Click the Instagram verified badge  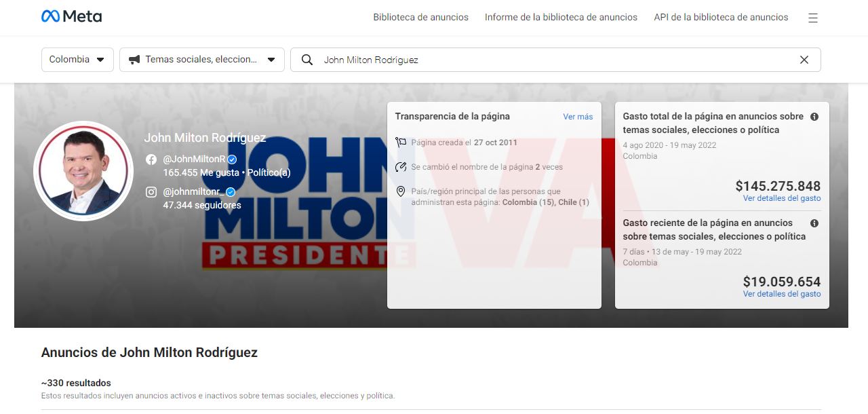[230, 192]
